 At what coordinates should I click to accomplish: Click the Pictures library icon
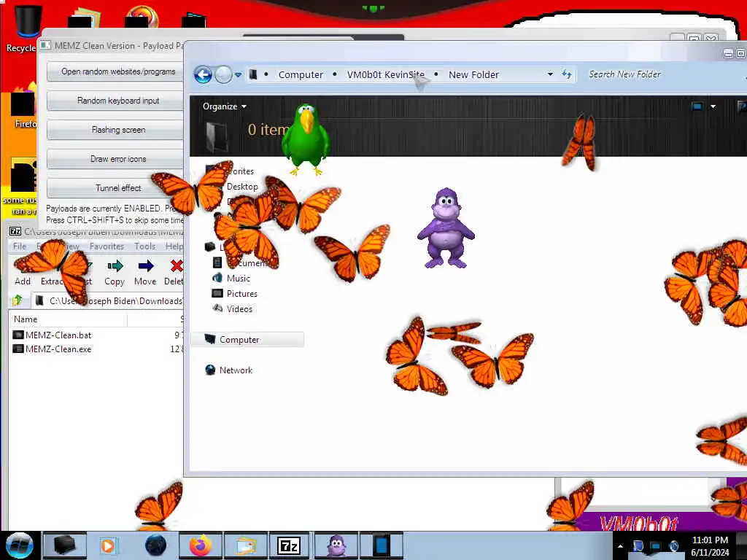[217, 293]
